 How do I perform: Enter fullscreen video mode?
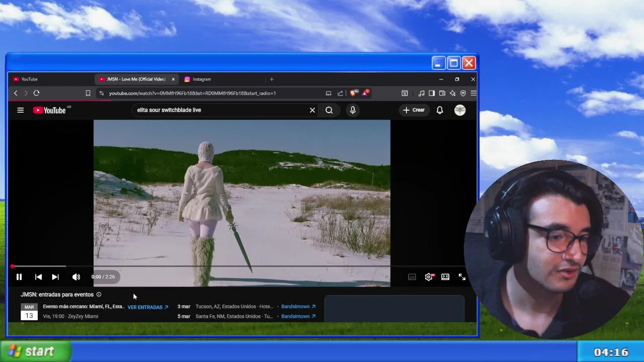coord(462,277)
